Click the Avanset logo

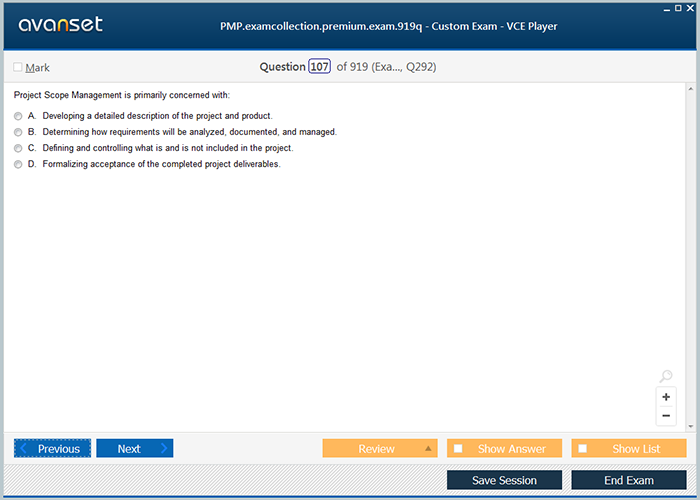pos(61,25)
